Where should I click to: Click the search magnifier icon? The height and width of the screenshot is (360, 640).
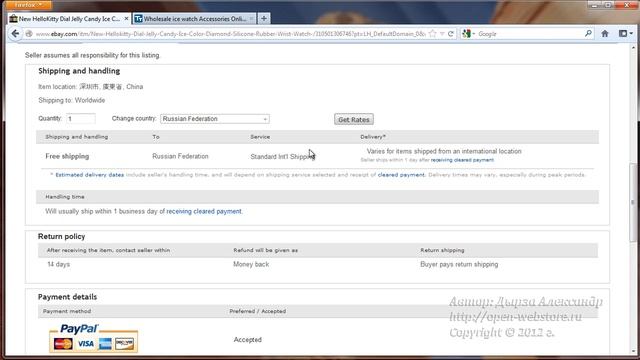[x=588, y=33]
